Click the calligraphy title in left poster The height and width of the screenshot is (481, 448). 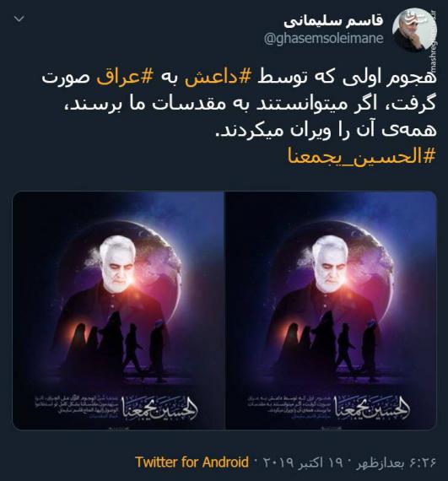click(x=159, y=408)
